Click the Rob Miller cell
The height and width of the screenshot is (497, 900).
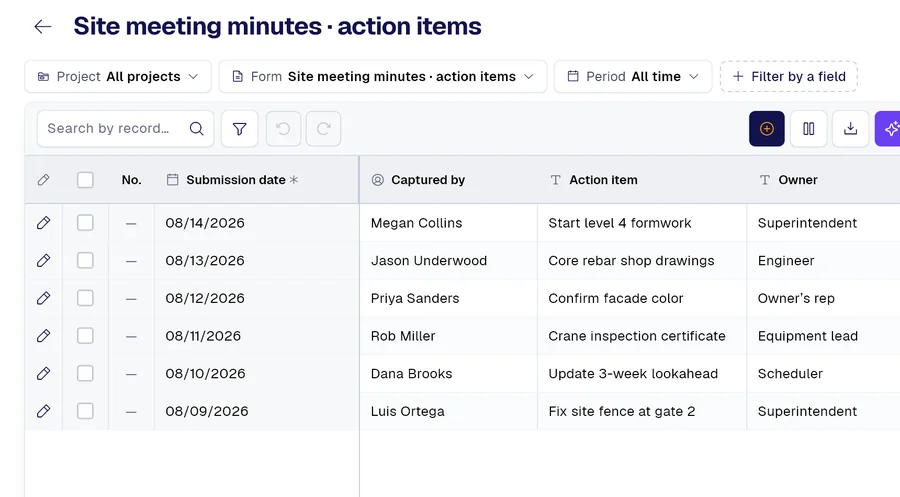coord(449,336)
